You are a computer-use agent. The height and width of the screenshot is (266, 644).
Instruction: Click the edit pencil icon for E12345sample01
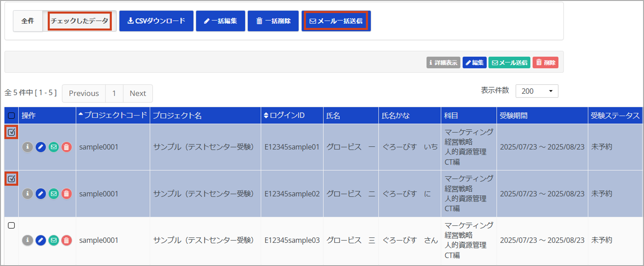(x=41, y=147)
